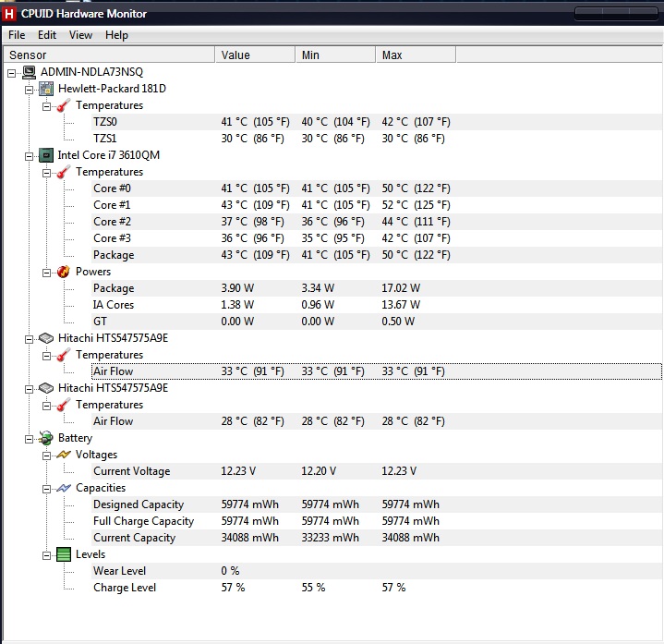
Task: Click the thermometer icon under the second Hitachi drive
Action: point(64,405)
